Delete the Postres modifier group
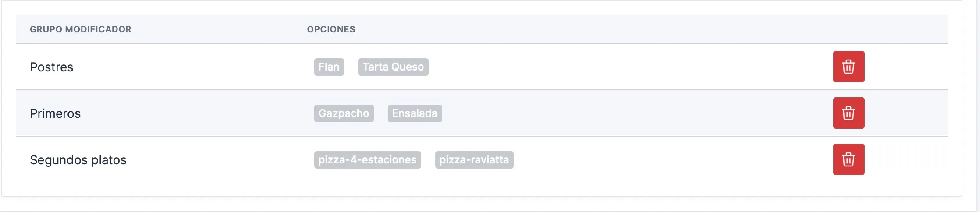This screenshot has height=212, width=980. (849, 67)
